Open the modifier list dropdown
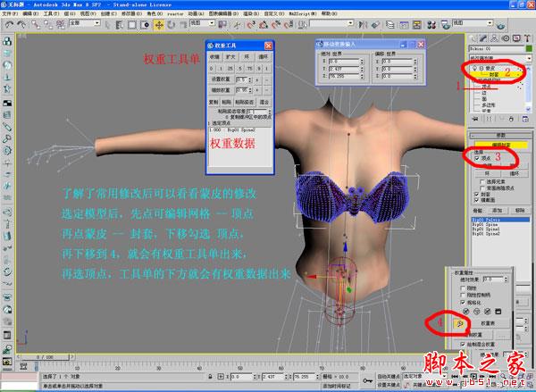 point(500,58)
